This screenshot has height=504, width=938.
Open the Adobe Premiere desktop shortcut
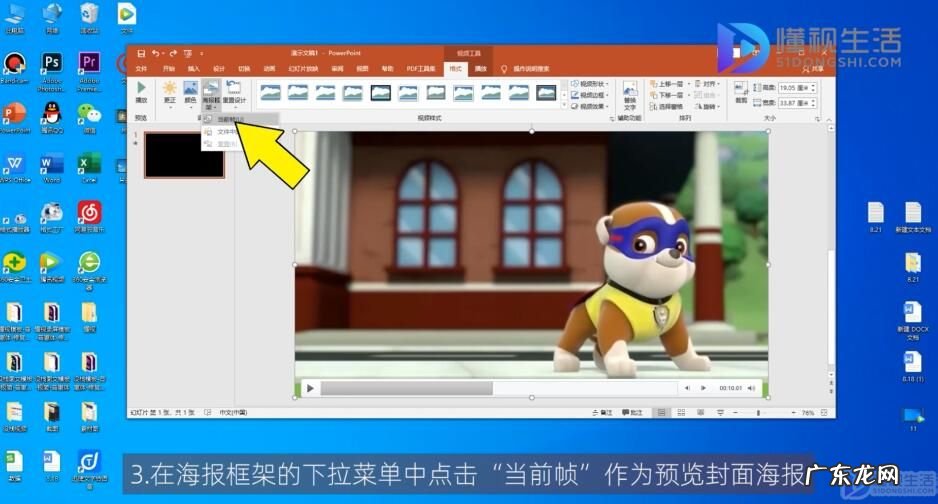coord(89,71)
